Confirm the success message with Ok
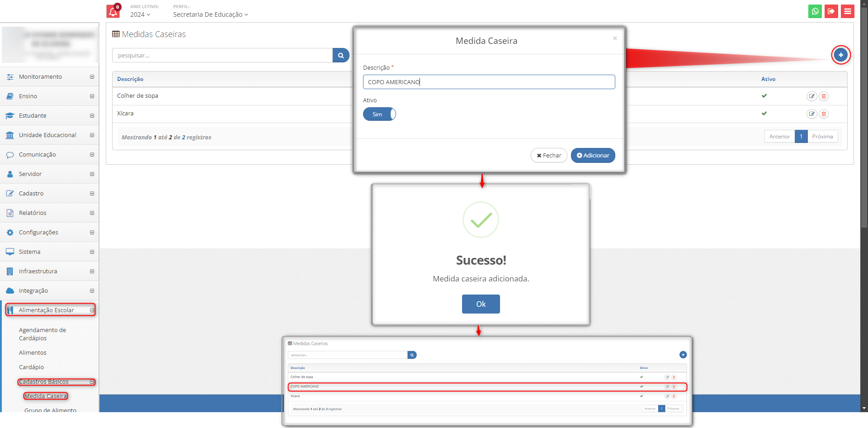The height and width of the screenshot is (428, 868). click(x=481, y=304)
